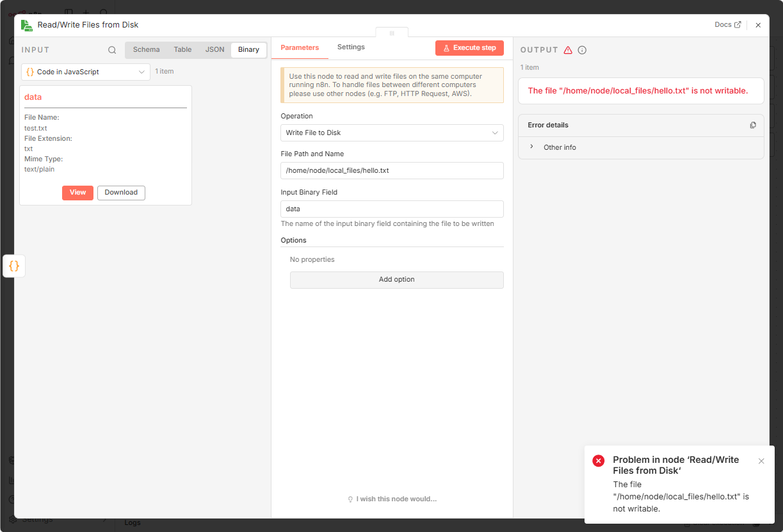The height and width of the screenshot is (532, 783).
Task: Click the Add option button
Action: coord(396,280)
